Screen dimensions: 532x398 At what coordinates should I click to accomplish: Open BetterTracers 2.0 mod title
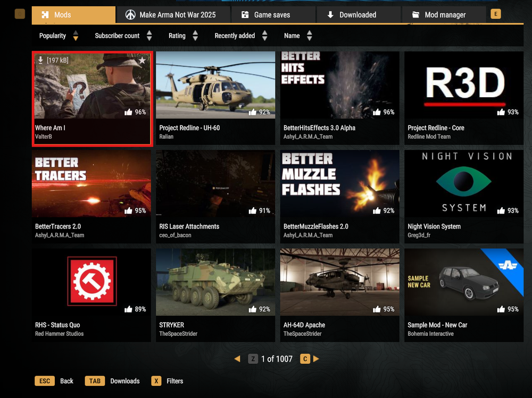click(x=58, y=226)
